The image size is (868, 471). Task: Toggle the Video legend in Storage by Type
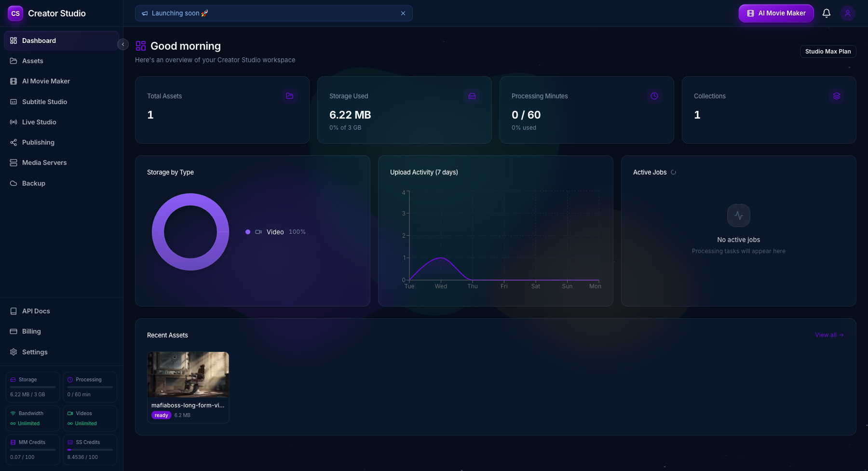tap(275, 232)
